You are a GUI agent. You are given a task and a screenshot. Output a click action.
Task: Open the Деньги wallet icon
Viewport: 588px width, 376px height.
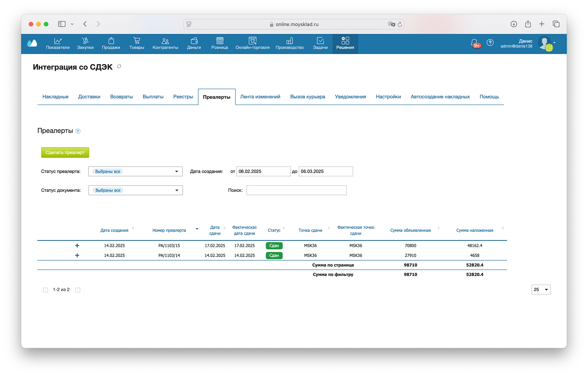click(194, 41)
